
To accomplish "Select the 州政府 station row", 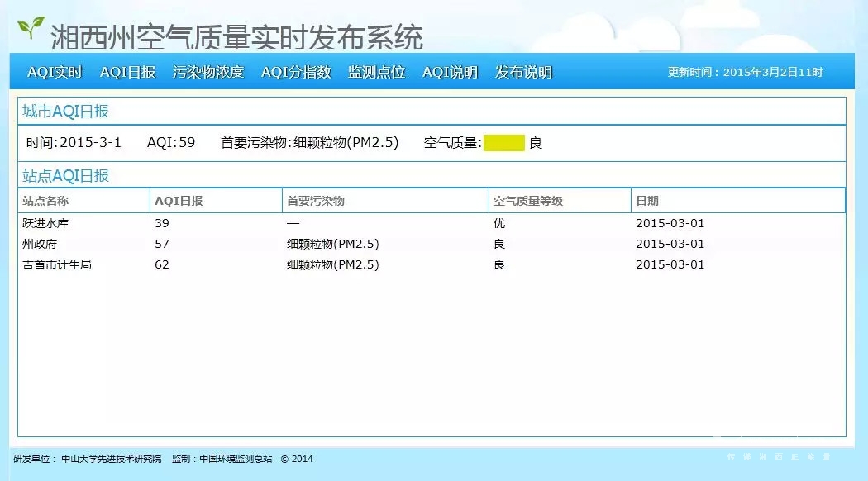I will [x=40, y=244].
